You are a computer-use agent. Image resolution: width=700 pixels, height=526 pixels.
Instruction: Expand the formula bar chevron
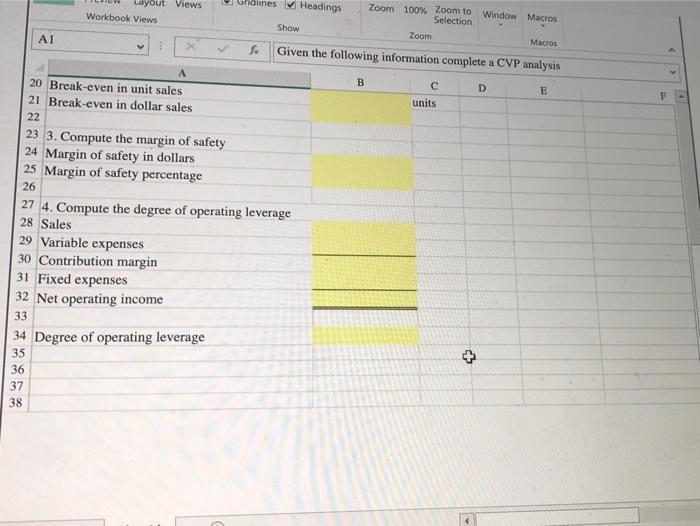point(672,72)
